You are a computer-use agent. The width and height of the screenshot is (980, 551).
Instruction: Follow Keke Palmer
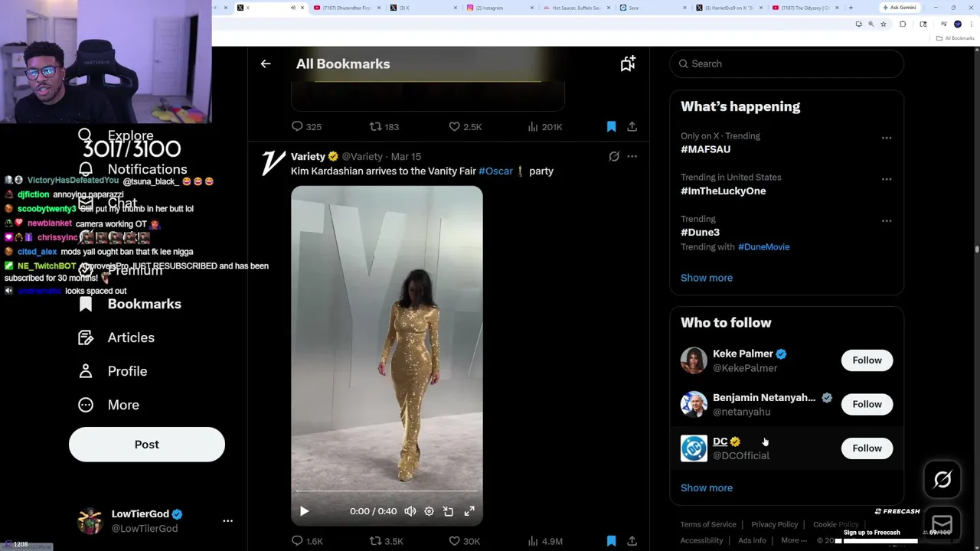[x=867, y=360]
